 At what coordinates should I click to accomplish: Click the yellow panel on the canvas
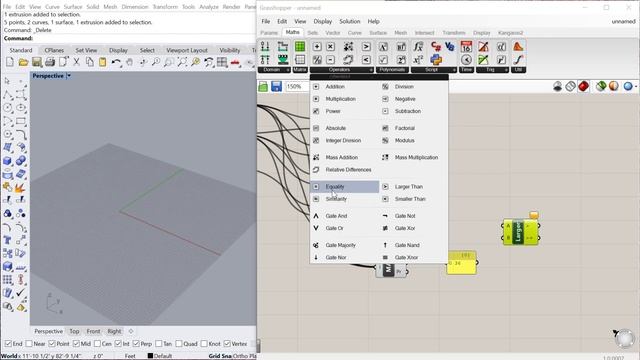click(x=462, y=263)
